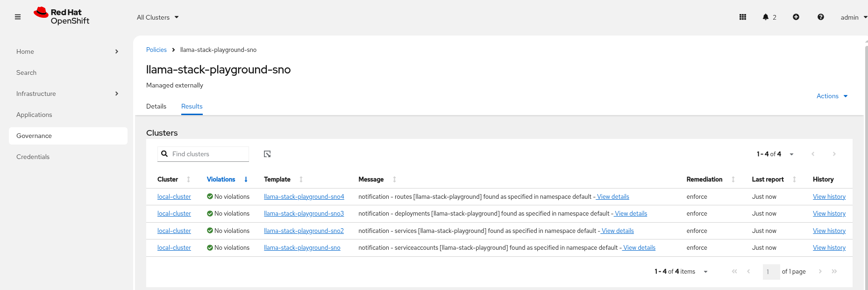Screen dimensions: 868x290
Task: Open the notifications bell icon
Action: tap(765, 17)
